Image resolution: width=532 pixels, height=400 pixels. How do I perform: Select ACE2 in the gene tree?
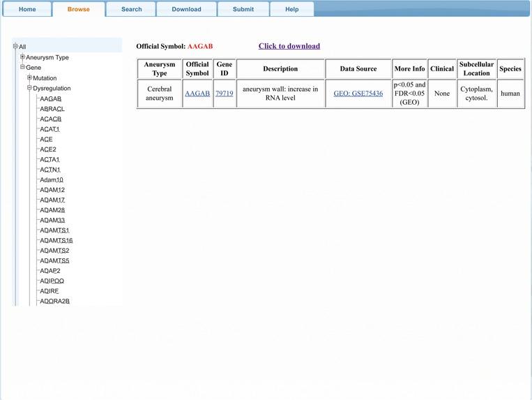[x=48, y=149]
